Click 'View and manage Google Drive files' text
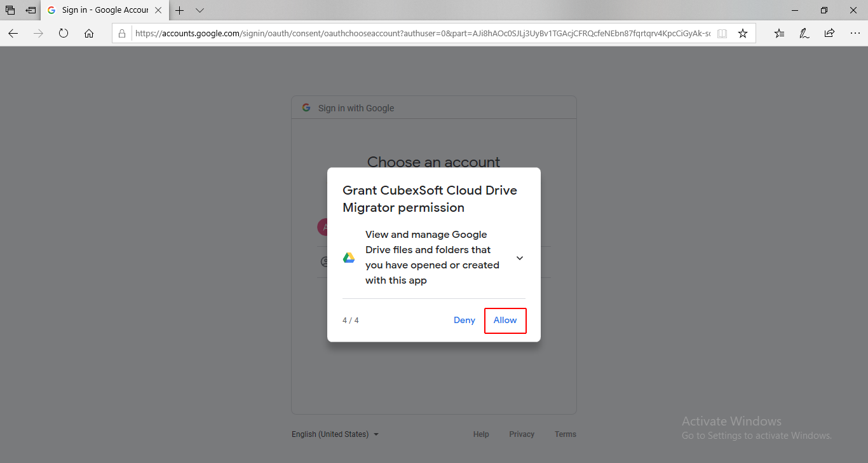Viewport: 868px width, 463px height. click(x=432, y=258)
